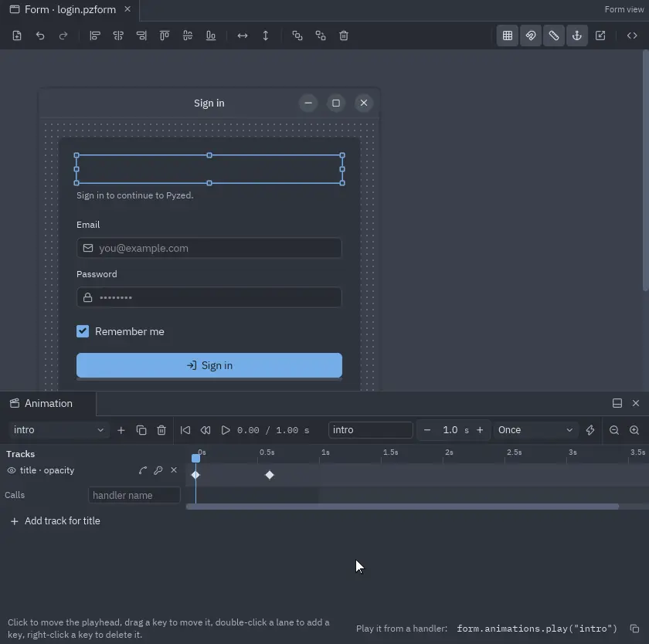Click the Sign in window close button
649x644 pixels.
pos(364,103)
